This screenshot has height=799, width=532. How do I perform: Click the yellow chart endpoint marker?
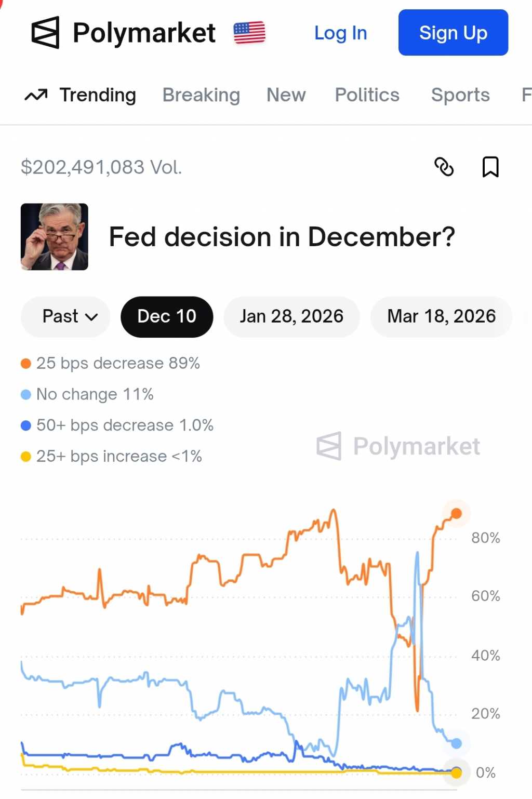click(456, 773)
